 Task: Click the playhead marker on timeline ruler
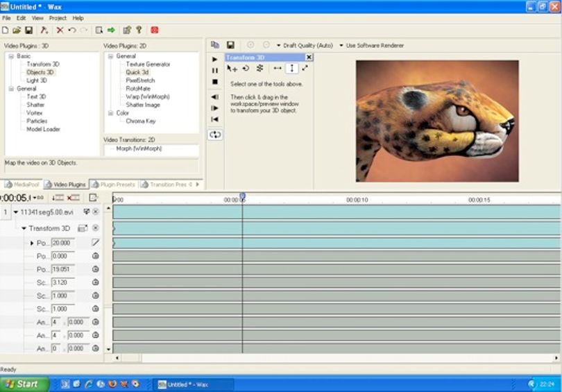243,196
